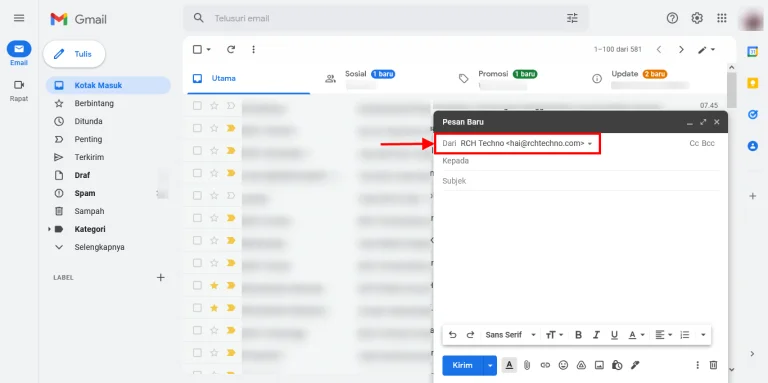Image resolution: width=768 pixels, height=383 pixels.
Task: Open Contacts side panel
Action: click(x=752, y=145)
